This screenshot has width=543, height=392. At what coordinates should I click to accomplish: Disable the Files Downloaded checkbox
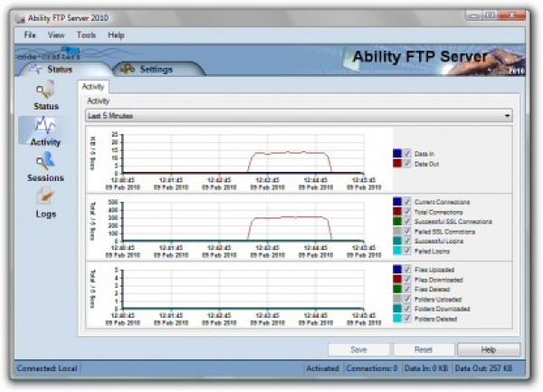pos(407,280)
